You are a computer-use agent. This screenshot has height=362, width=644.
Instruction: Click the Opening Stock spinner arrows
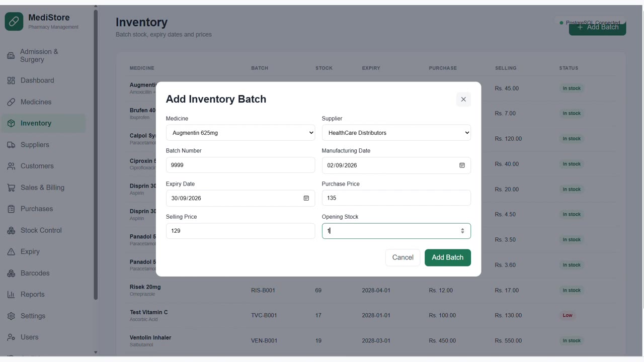[x=462, y=231]
